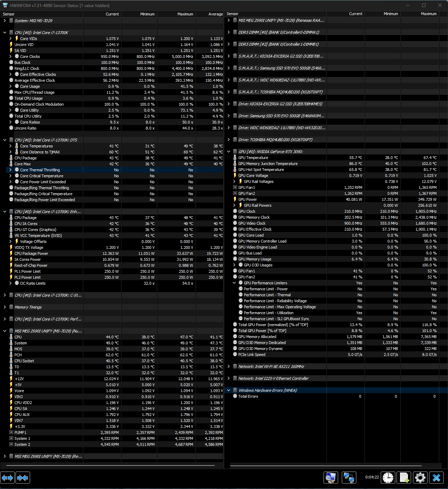Select the GPU Memory Allocated row
Image resolution: width=448 pixels, height=489 pixels.
(336, 337)
